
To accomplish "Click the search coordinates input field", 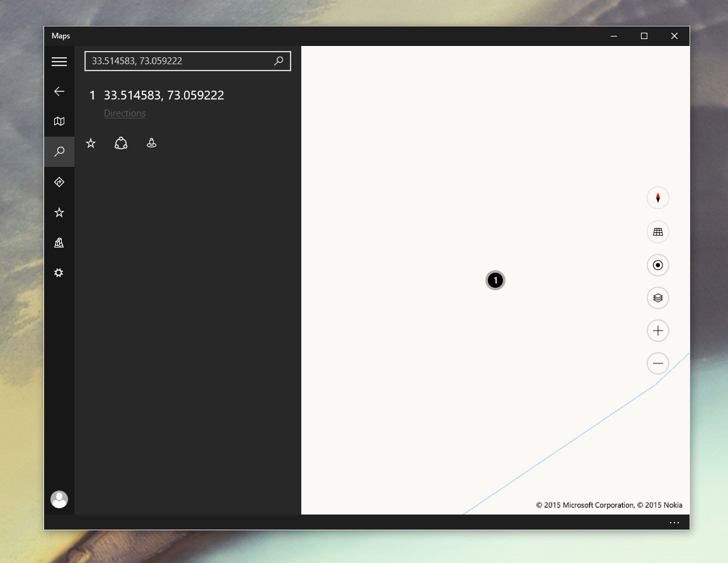I will coord(180,61).
